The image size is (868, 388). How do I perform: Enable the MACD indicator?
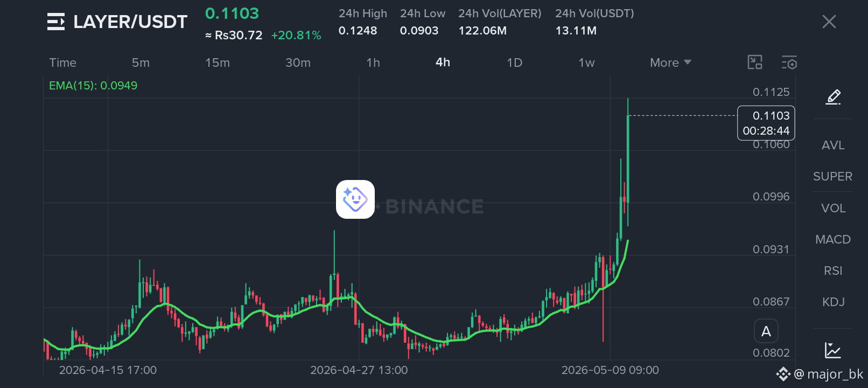tap(833, 239)
